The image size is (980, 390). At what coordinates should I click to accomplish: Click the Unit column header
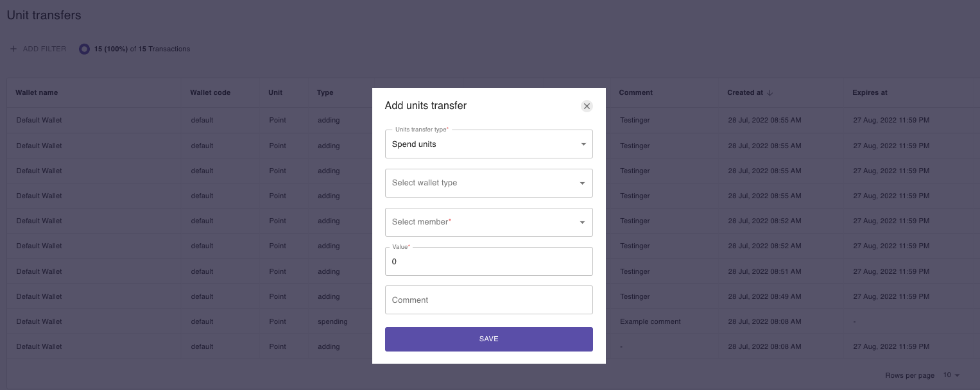(x=275, y=92)
